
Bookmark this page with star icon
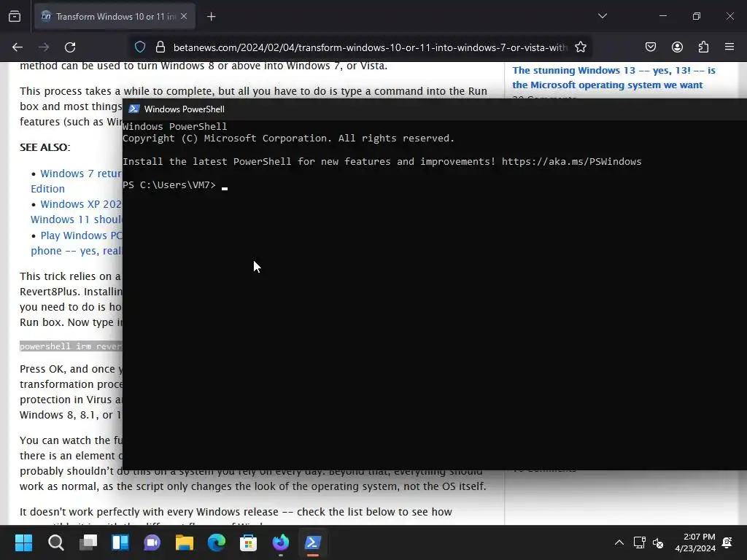(580, 47)
